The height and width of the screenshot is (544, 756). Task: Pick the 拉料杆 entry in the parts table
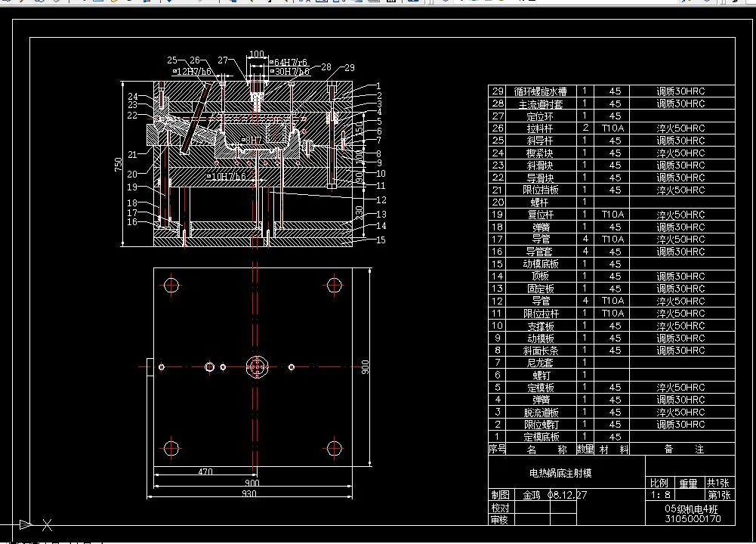[x=540, y=128]
